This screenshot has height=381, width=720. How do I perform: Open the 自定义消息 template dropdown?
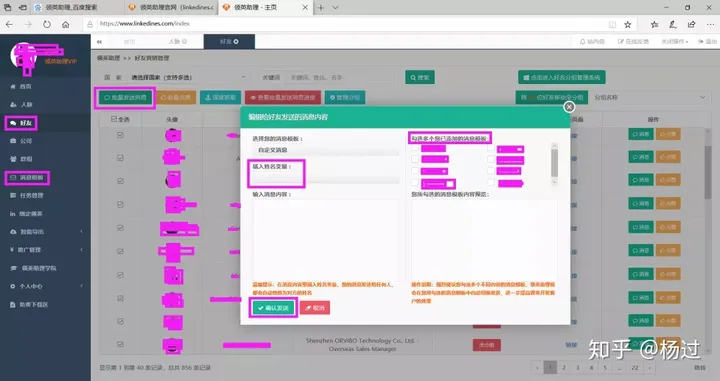point(325,150)
